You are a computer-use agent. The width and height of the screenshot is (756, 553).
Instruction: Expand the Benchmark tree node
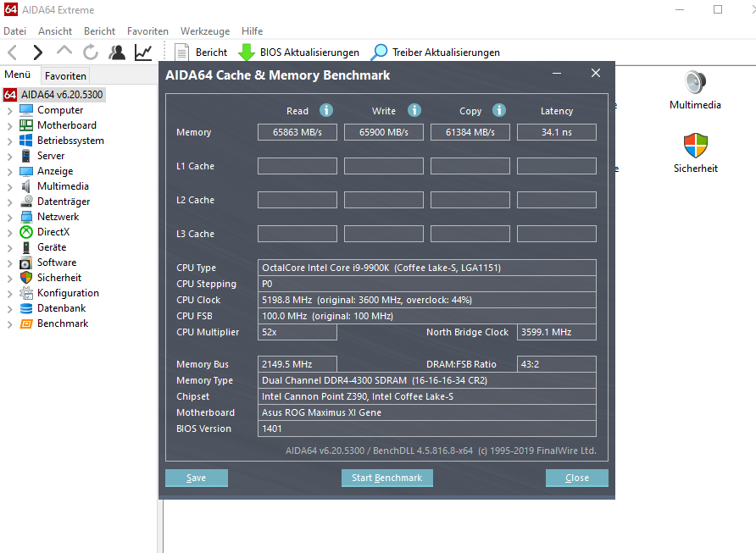9,324
